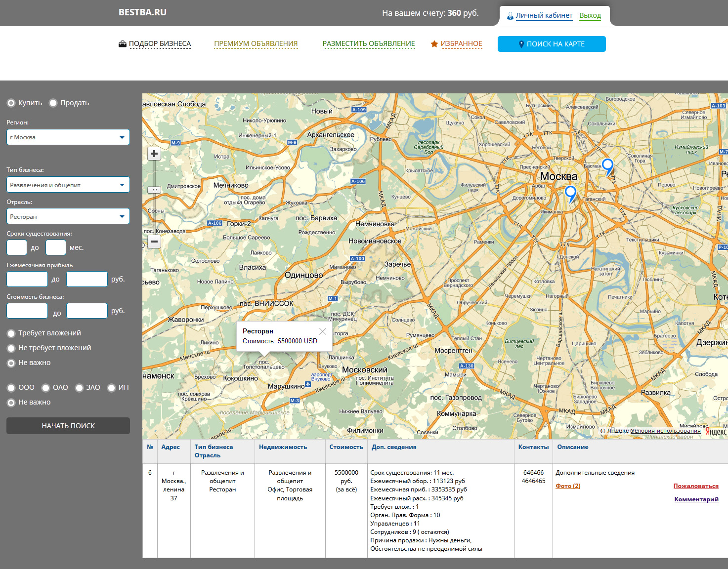Open the Отрасль dropdown showing Ресторан
Viewport: 728px width, 569px height.
point(68,216)
